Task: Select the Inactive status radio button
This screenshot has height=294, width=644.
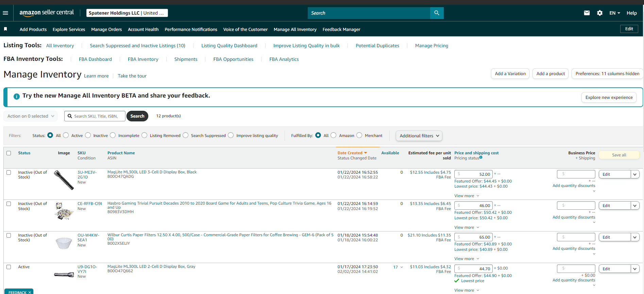Action: [88, 135]
